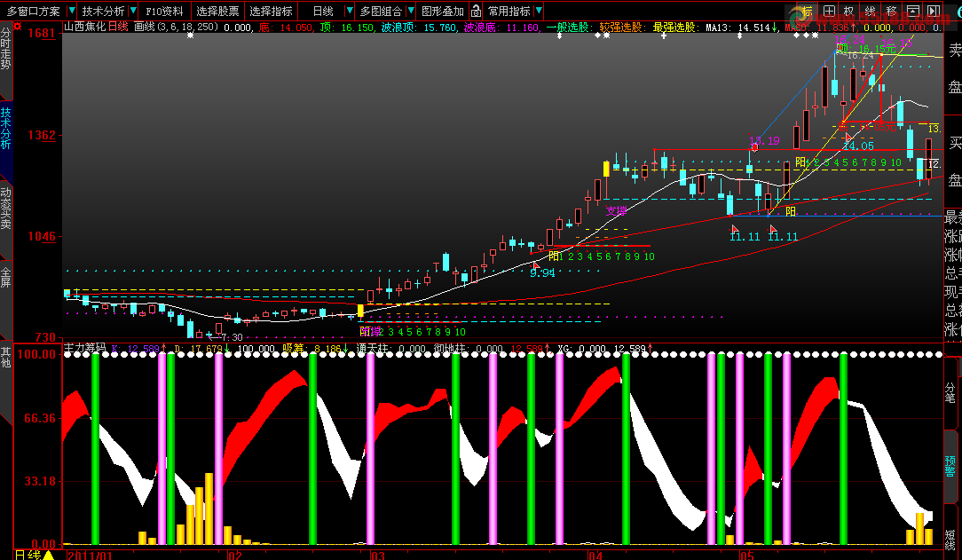Click the 支撑 support label
This screenshot has width=962, height=560.
pyautogui.click(x=617, y=211)
